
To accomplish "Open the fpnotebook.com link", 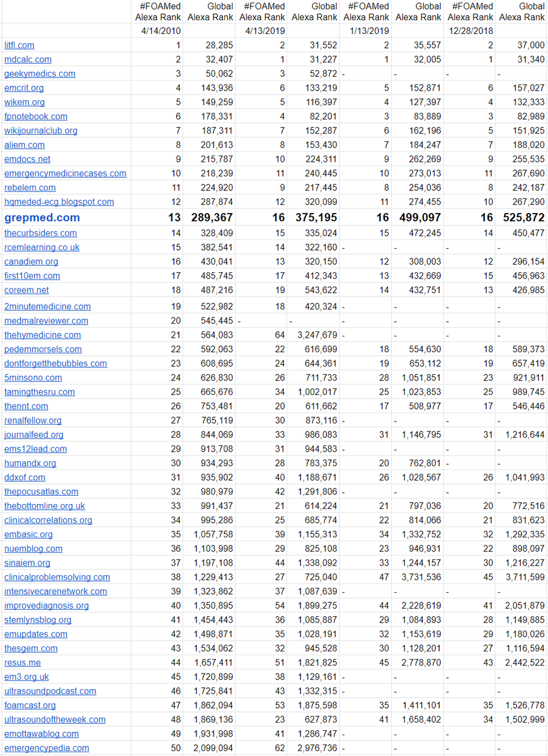I will (x=36, y=117).
